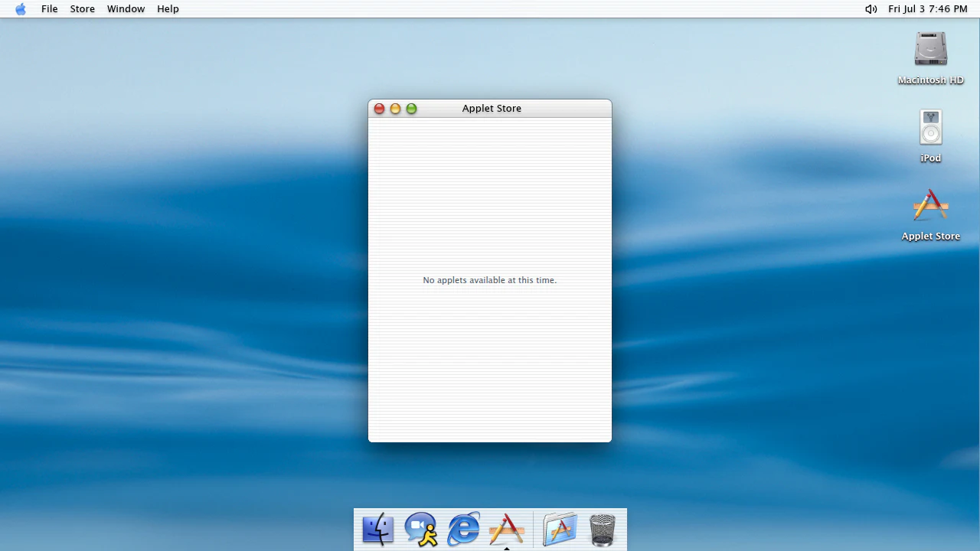Select the Macintosh HD desktop icon
This screenshot has height=551, width=980.
(x=931, y=58)
